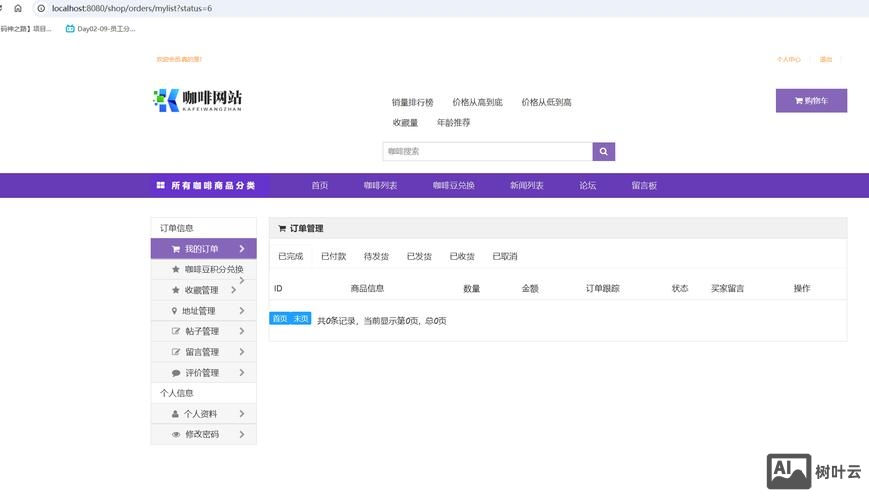Click the 咖啡搜索 search input field
This screenshot has height=500, width=869.
(x=488, y=151)
